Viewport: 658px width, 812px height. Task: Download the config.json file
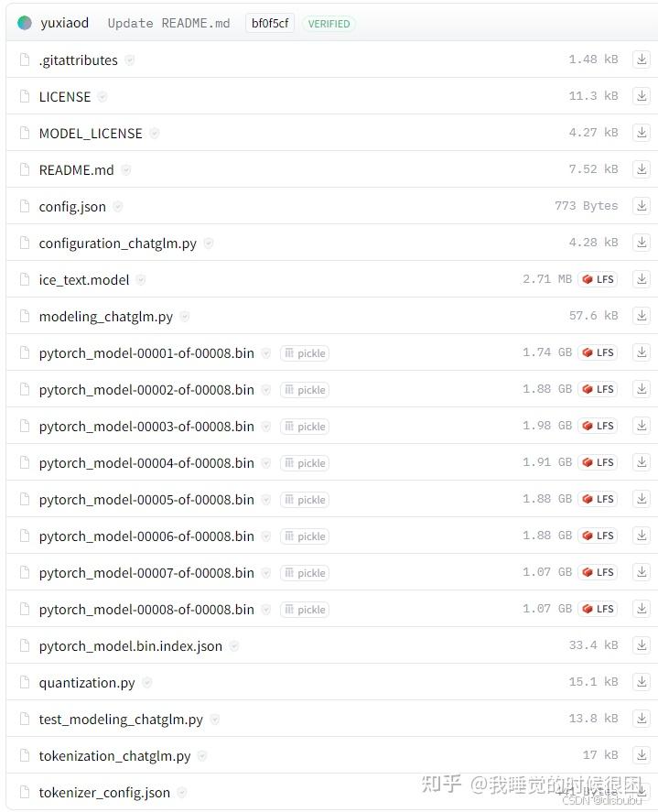click(642, 206)
